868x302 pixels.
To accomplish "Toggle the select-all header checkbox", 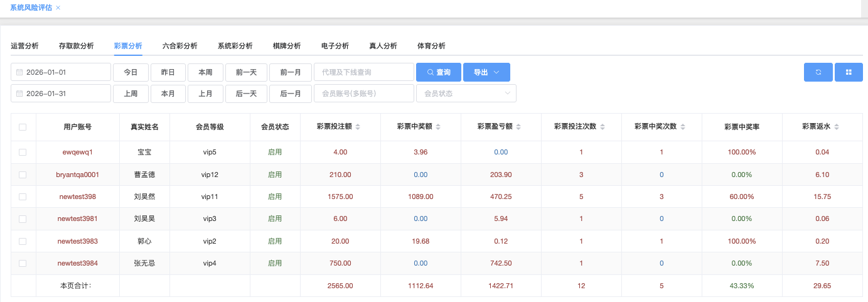I will tap(23, 127).
